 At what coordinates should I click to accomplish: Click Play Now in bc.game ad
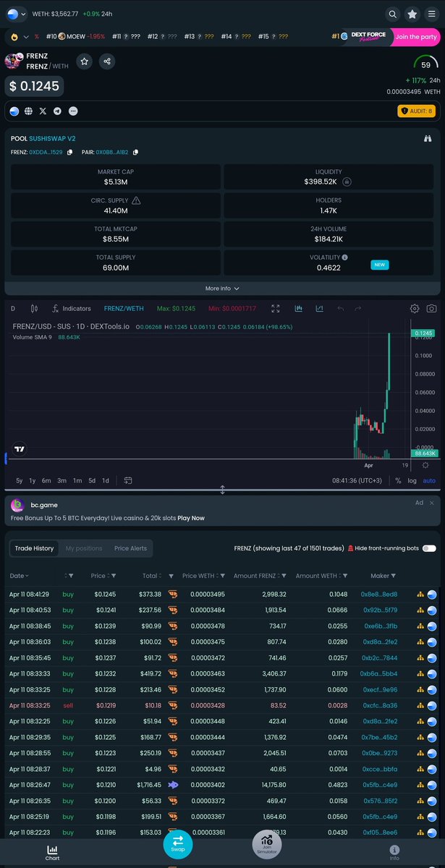(x=191, y=518)
